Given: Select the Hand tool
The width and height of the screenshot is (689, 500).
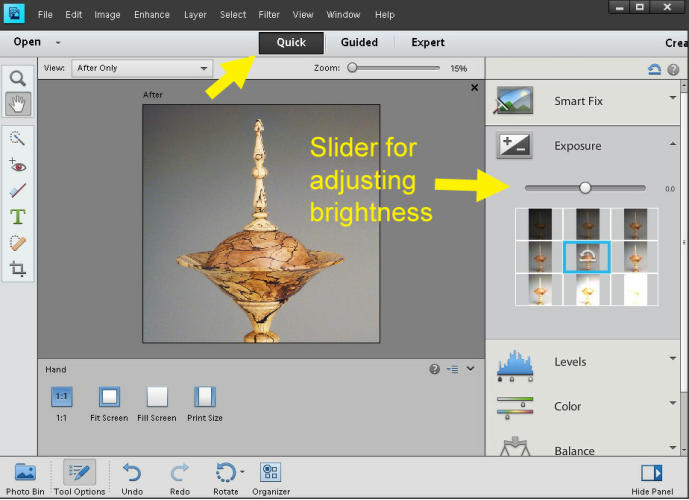Looking at the screenshot, I should coord(17,103).
